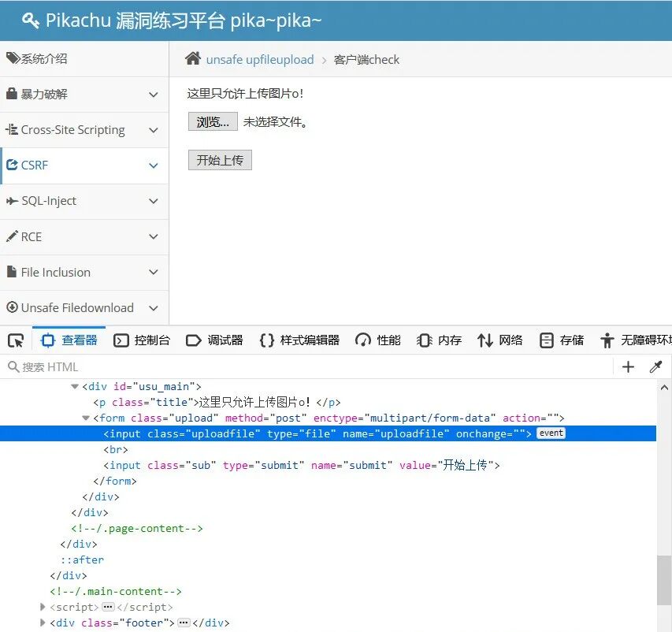672x632 pixels.
Task: Click the 开始上传 upload button
Action: click(220, 160)
